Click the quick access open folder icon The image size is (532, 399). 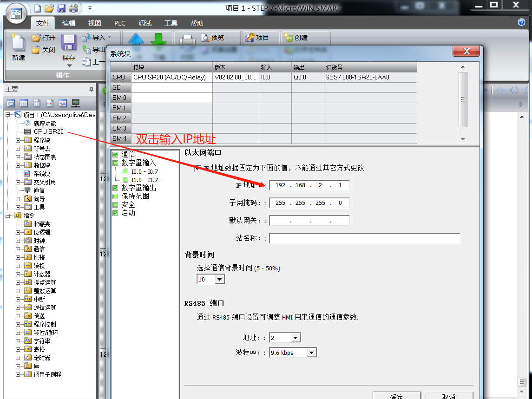(x=49, y=8)
